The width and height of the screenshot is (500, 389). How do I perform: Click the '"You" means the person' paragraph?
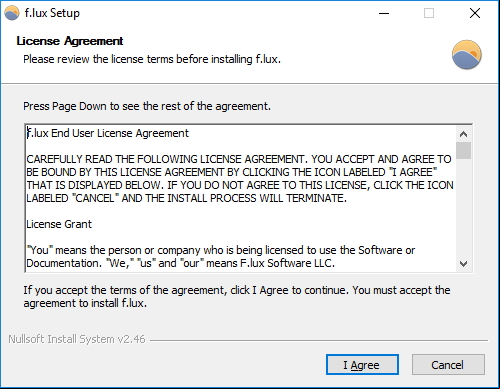pos(221,257)
